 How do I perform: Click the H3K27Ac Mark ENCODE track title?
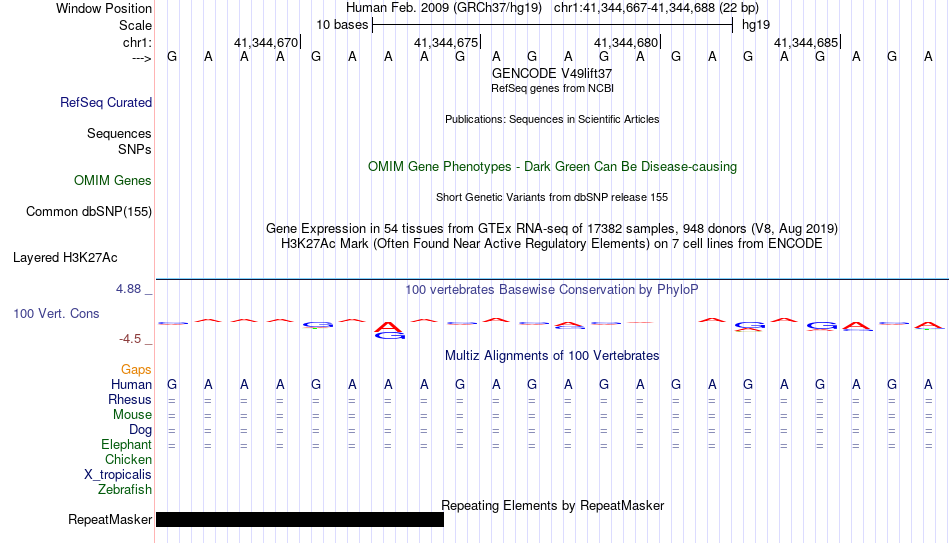pos(552,244)
